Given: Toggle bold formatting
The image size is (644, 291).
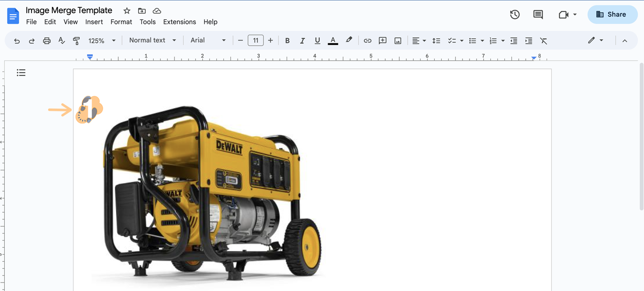Looking at the screenshot, I should pyautogui.click(x=287, y=41).
